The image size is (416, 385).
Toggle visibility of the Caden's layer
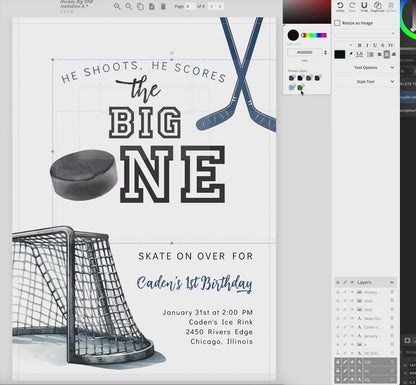coord(352,327)
